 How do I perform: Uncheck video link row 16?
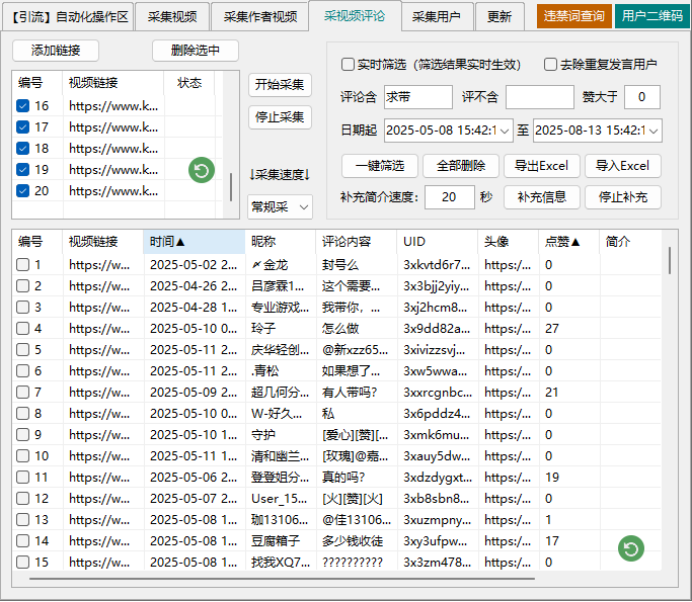pyautogui.click(x=23, y=106)
